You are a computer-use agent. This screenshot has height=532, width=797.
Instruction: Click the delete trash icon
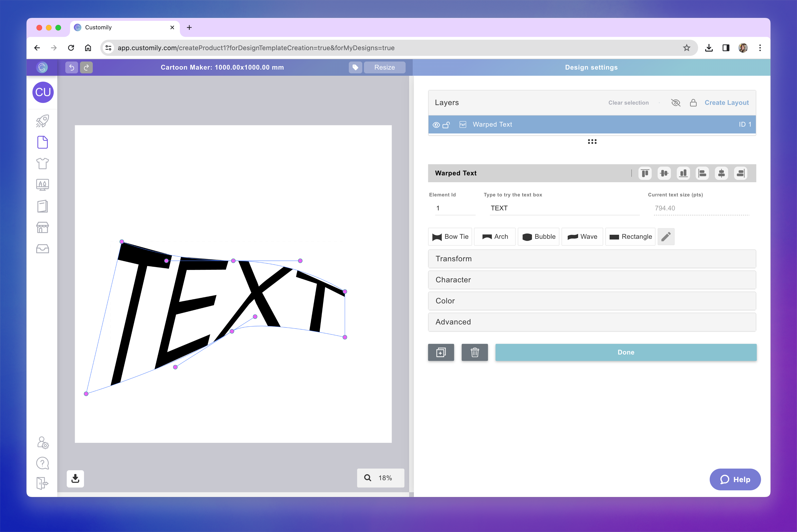pyautogui.click(x=475, y=352)
